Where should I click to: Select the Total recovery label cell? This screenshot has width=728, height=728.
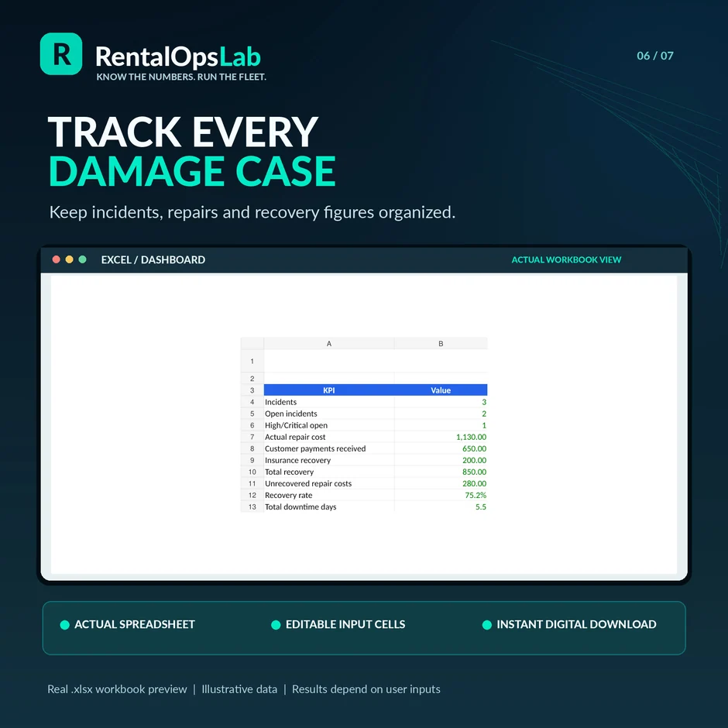point(328,472)
